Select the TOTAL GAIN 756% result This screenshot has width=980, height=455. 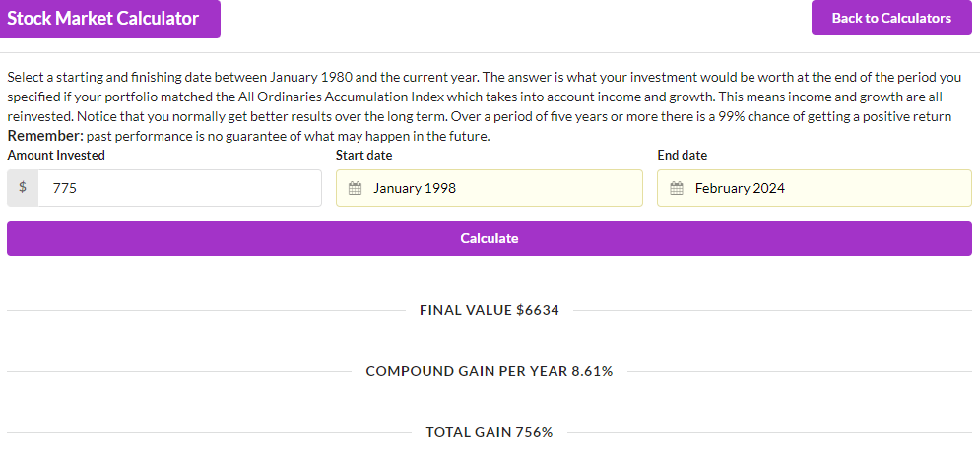(489, 432)
